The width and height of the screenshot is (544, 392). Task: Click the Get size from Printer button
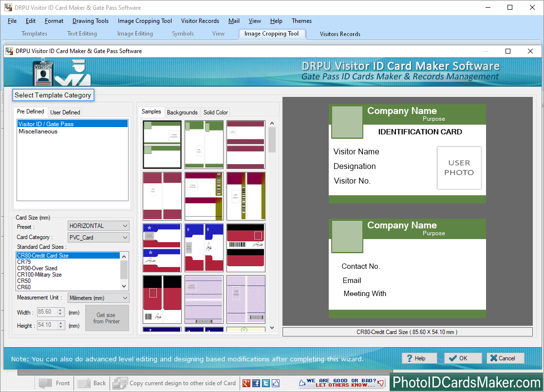107,318
